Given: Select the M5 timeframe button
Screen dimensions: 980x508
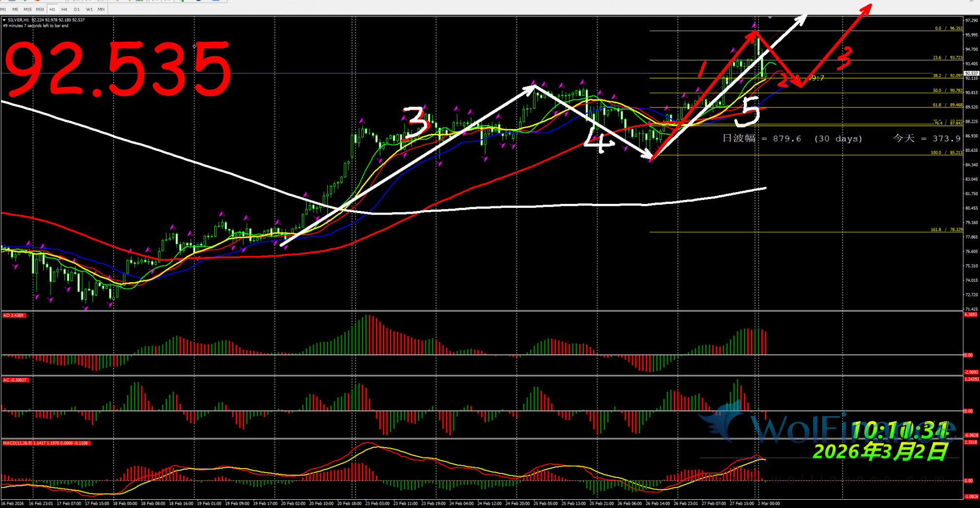Looking at the screenshot, I should 15,9.
